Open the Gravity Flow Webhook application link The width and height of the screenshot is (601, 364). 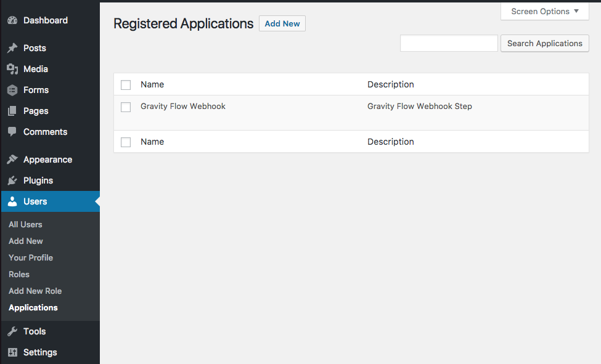click(183, 107)
